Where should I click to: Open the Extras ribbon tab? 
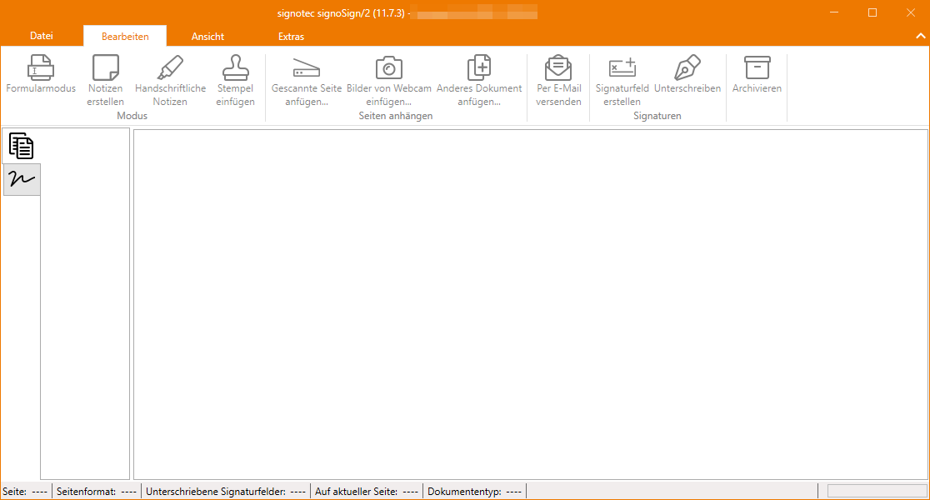291,36
